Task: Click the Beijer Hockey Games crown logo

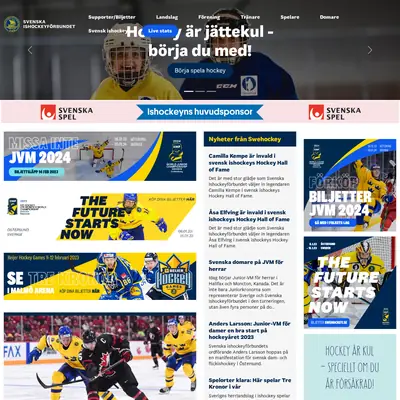Action: click(x=174, y=276)
